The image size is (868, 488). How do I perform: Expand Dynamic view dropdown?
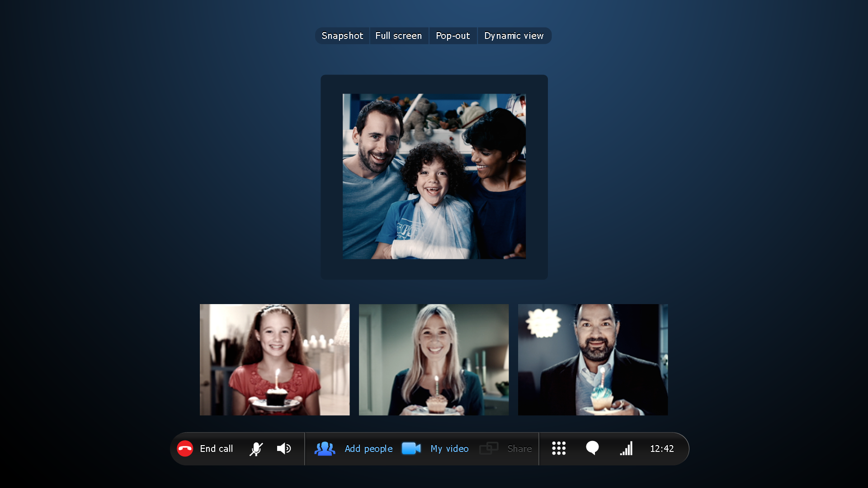pos(513,36)
